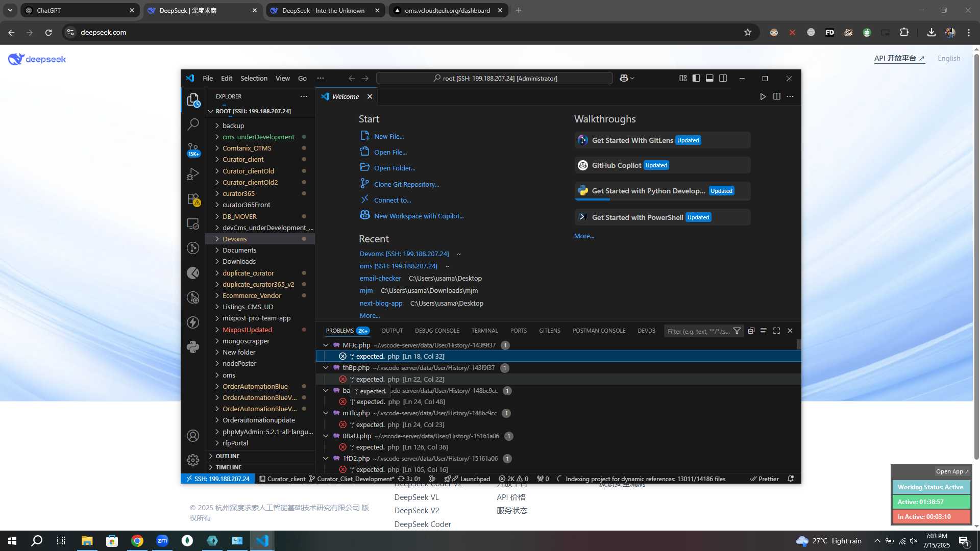The height and width of the screenshot is (551, 980).
Task: Click the notifications bell in status bar
Action: click(x=791, y=479)
